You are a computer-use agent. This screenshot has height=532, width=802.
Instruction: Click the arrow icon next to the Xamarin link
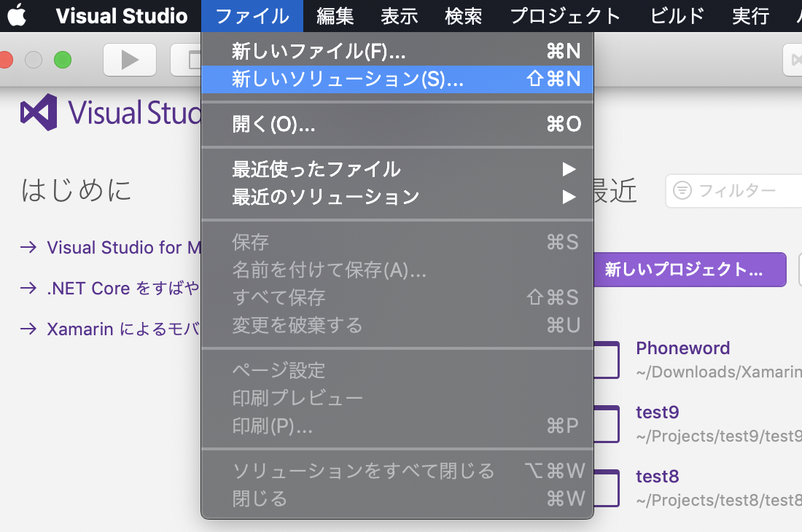[28, 329]
